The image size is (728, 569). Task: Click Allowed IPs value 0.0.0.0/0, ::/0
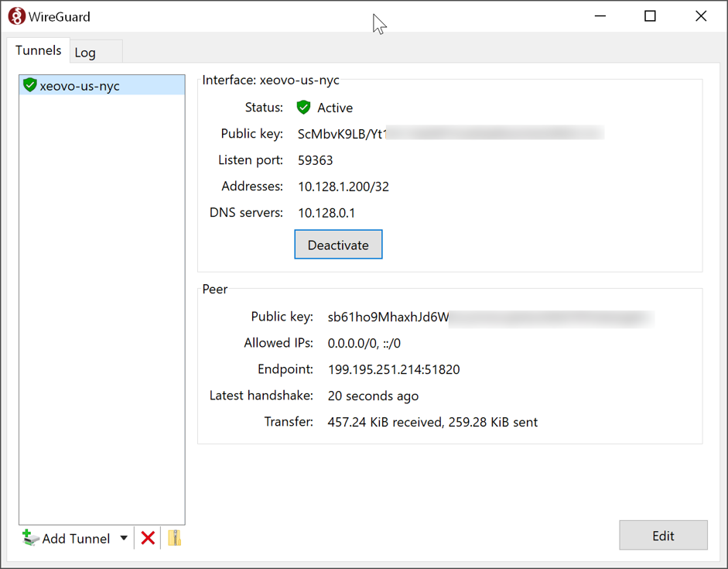coord(364,343)
